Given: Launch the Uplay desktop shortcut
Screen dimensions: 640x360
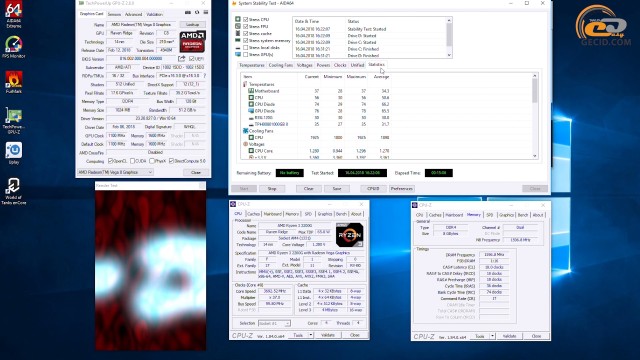Looking at the screenshot, I should pyautogui.click(x=13, y=153).
